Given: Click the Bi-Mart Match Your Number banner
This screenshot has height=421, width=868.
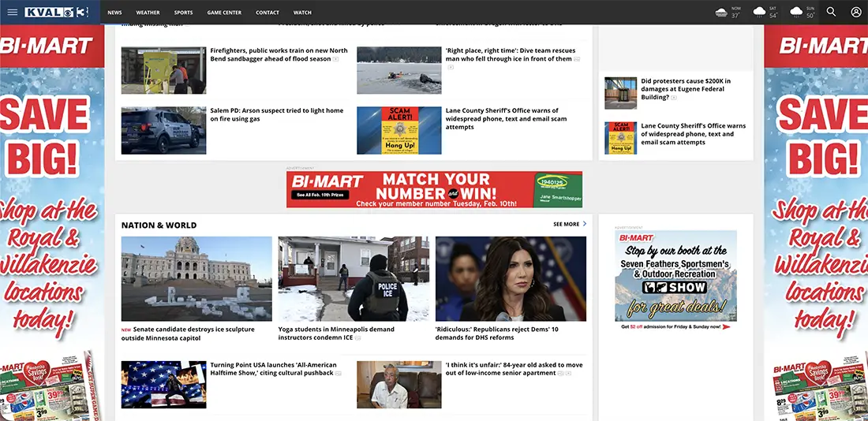Looking at the screenshot, I should point(434,189).
